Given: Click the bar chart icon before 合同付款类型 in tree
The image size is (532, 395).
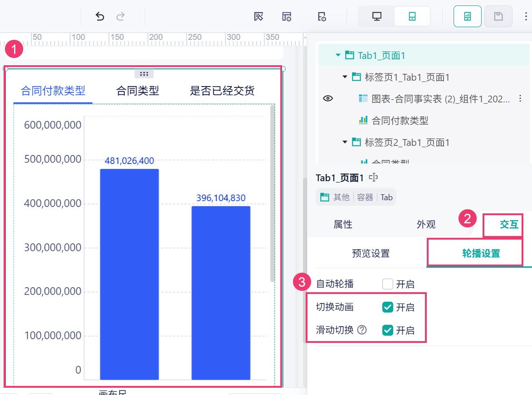Looking at the screenshot, I should tap(363, 120).
